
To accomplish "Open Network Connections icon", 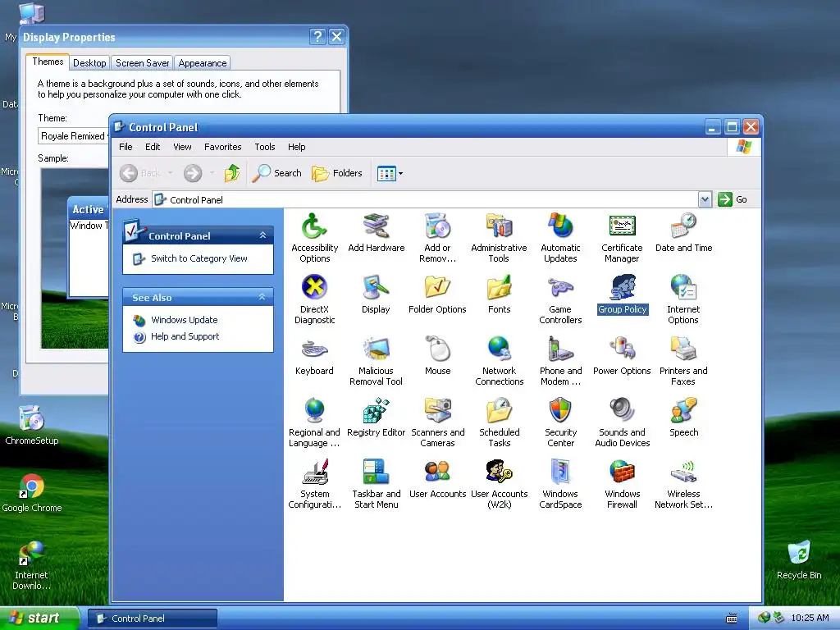I will pos(499,349).
